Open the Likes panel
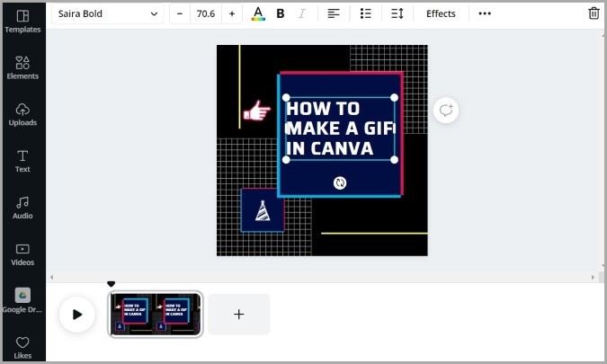The width and height of the screenshot is (607, 364). coord(22,347)
